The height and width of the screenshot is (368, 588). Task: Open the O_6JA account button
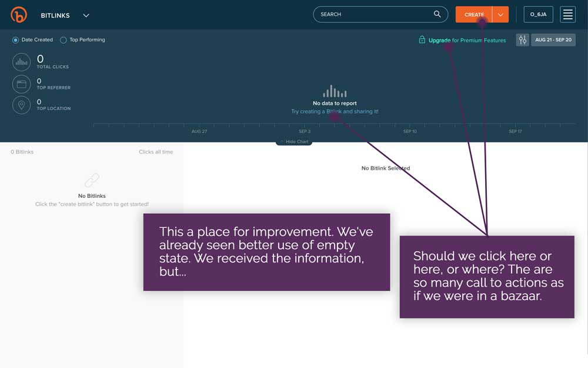(x=538, y=14)
